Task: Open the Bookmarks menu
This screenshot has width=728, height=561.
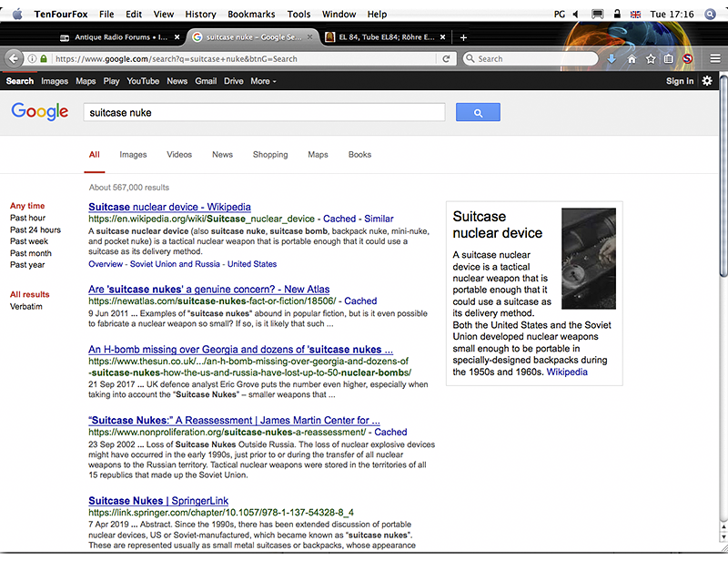Action: pos(251,14)
